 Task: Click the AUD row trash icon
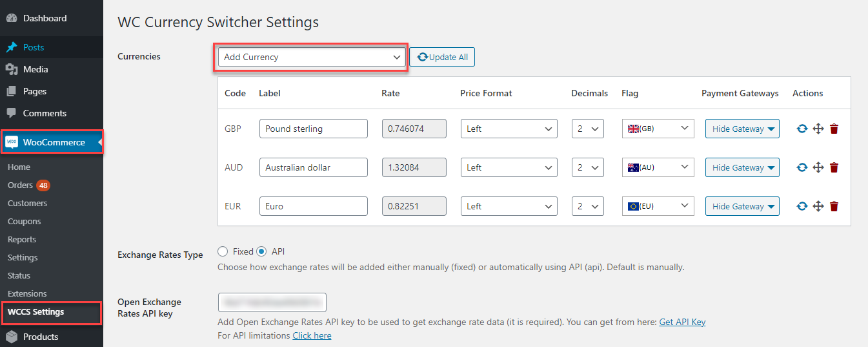834,167
